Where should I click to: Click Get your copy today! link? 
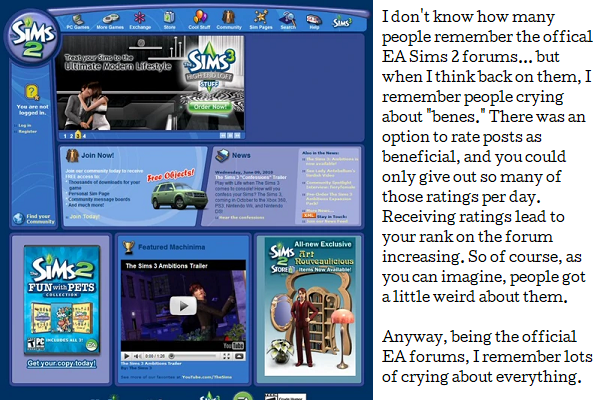coord(62,364)
